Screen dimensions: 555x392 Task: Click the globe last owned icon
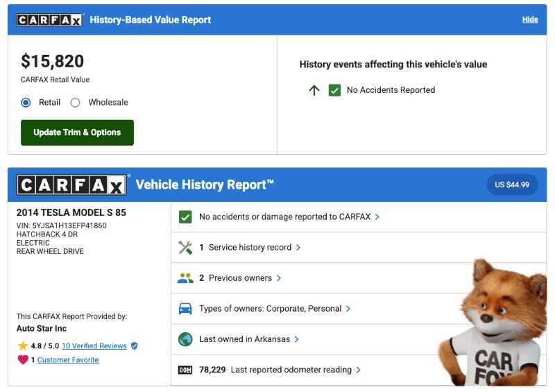tap(185, 339)
